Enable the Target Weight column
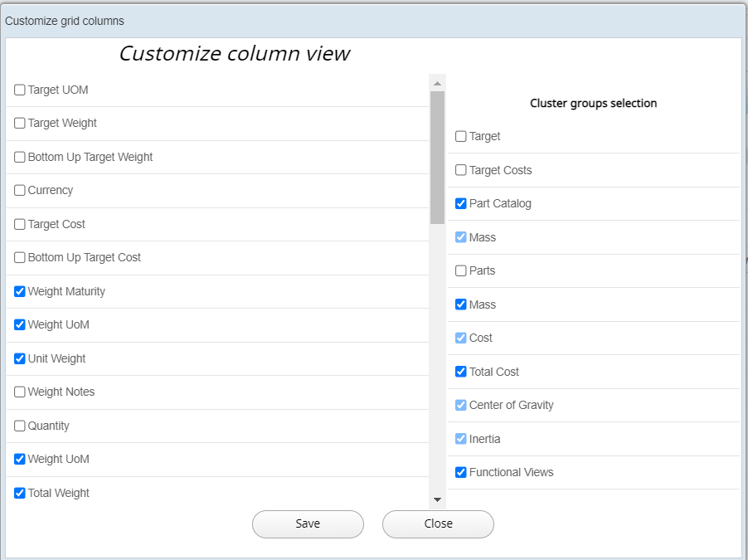This screenshot has width=748, height=560. click(20, 123)
